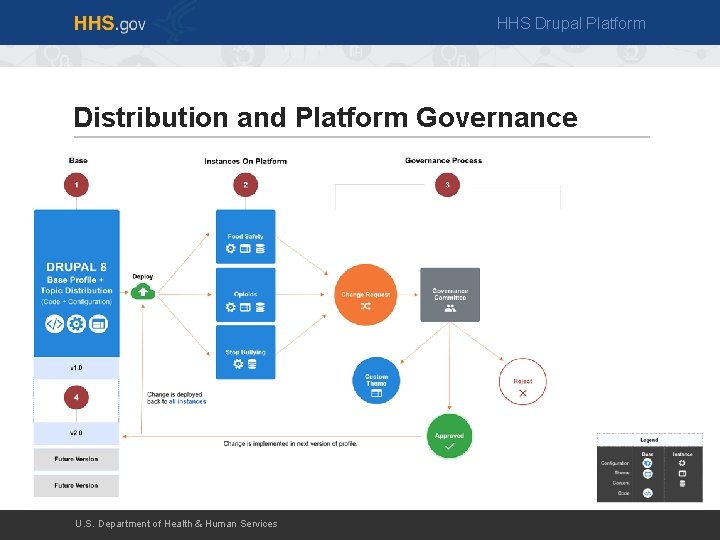Click the Legend 'Instance' column header
Viewport: 720px width, 540px height.
pos(682,454)
